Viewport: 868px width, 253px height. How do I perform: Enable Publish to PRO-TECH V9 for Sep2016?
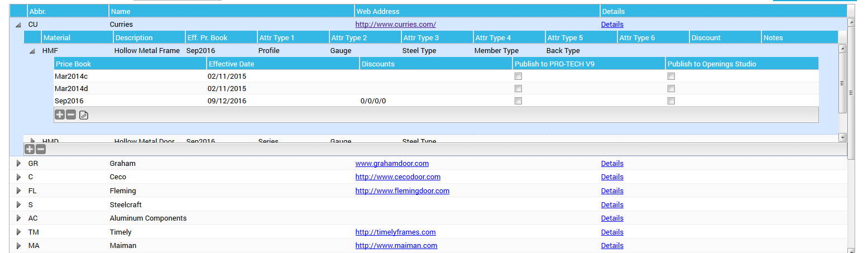[518, 101]
